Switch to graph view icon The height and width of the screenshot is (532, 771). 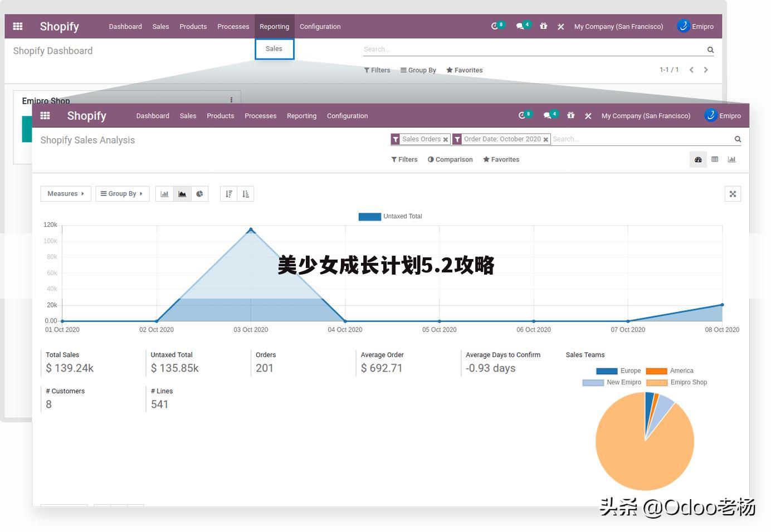click(x=731, y=159)
